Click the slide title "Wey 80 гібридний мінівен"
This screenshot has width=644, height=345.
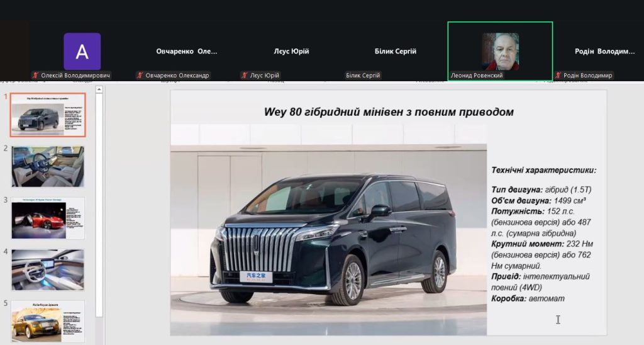coord(388,112)
